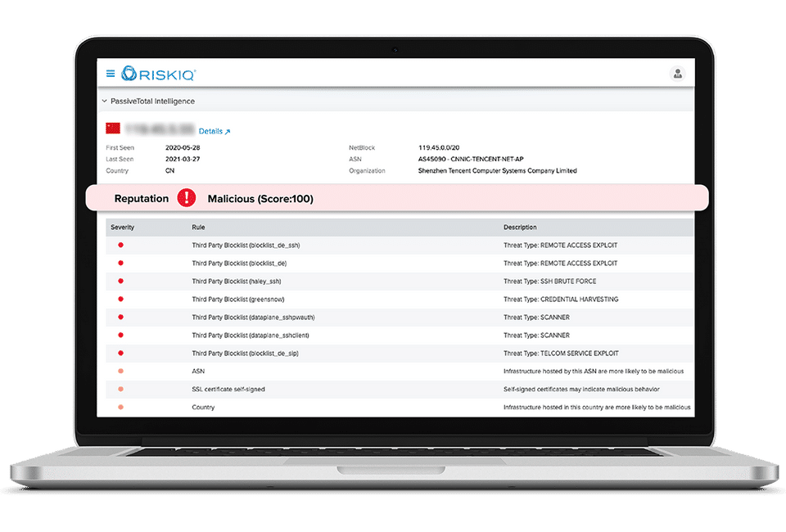This screenshot has height=532, width=786.
Task: Click the self-signed certificates description text
Action: (x=581, y=390)
